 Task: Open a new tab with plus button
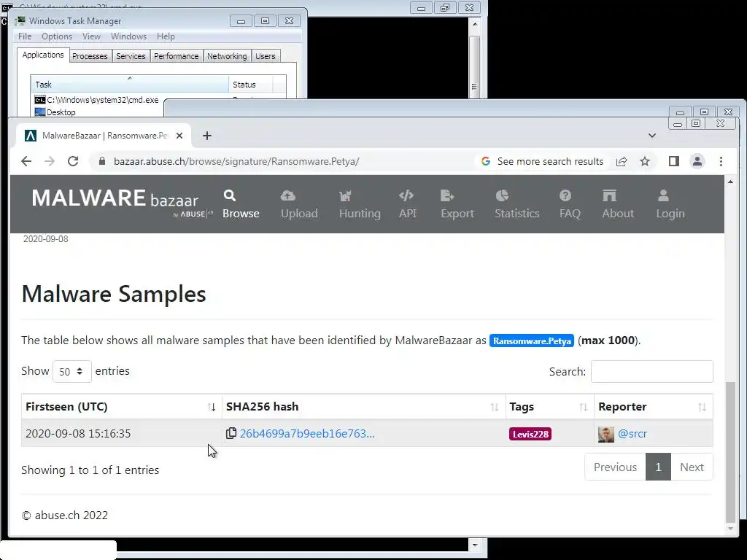pyautogui.click(x=206, y=136)
